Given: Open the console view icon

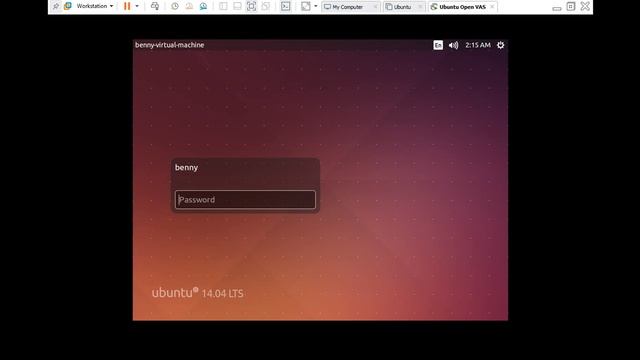Looking at the screenshot, I should click(x=286, y=6).
